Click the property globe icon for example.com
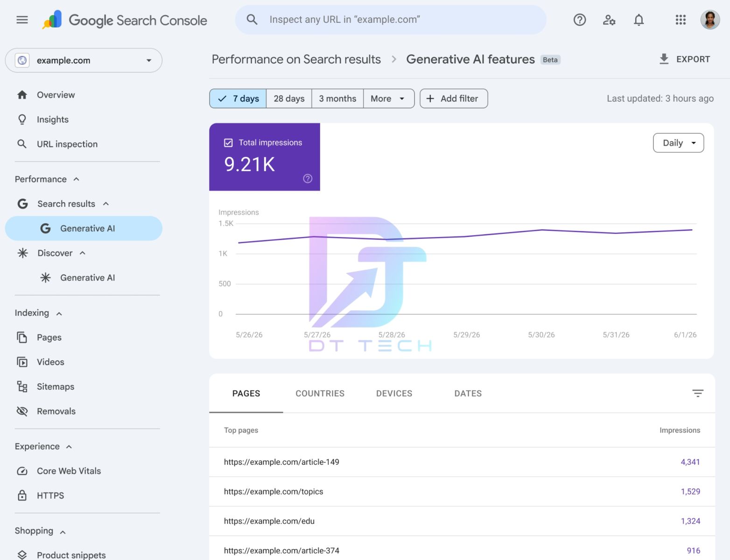This screenshot has height=560, width=730. coord(22,60)
